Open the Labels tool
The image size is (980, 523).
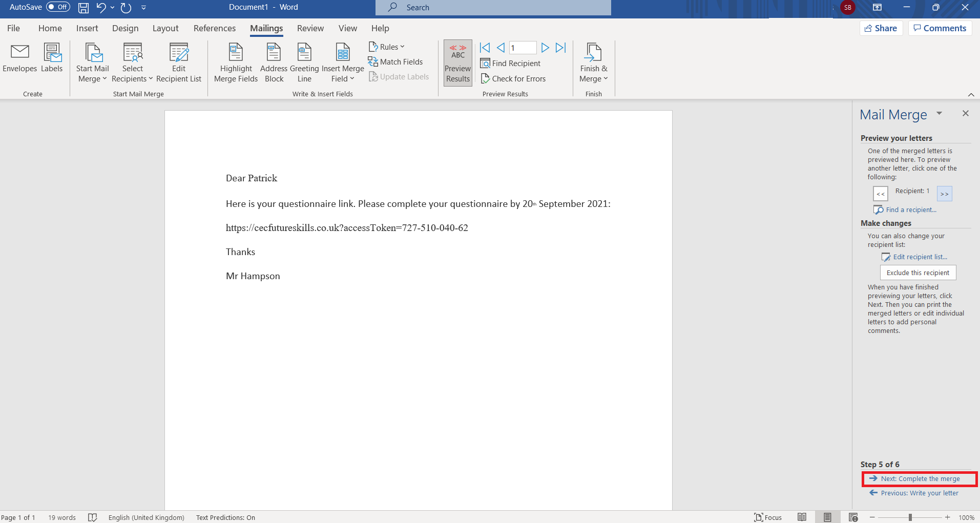52,58
